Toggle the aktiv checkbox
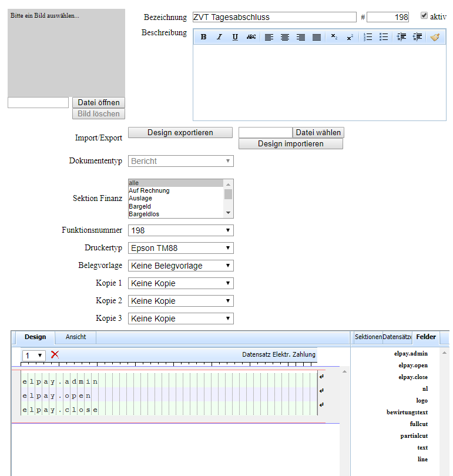This screenshot has width=453, height=476. click(x=424, y=15)
